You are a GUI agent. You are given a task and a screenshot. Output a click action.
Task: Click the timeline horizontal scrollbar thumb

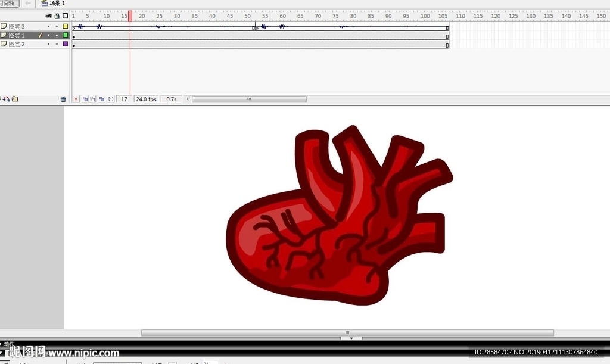pos(249,99)
